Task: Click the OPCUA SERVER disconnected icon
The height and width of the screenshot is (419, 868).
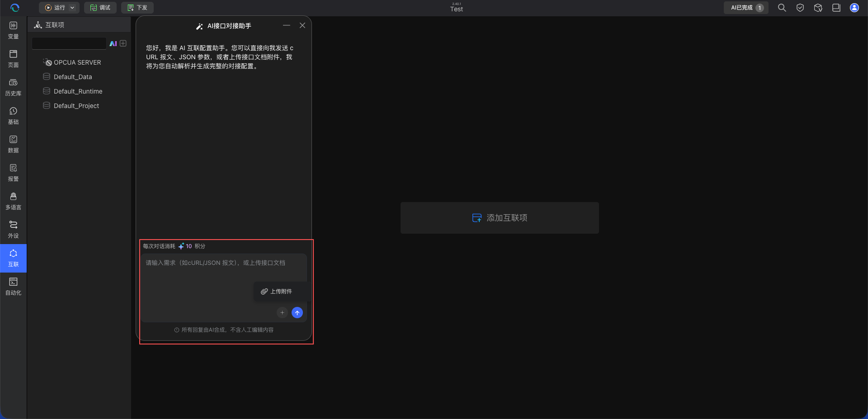Action: [47, 62]
